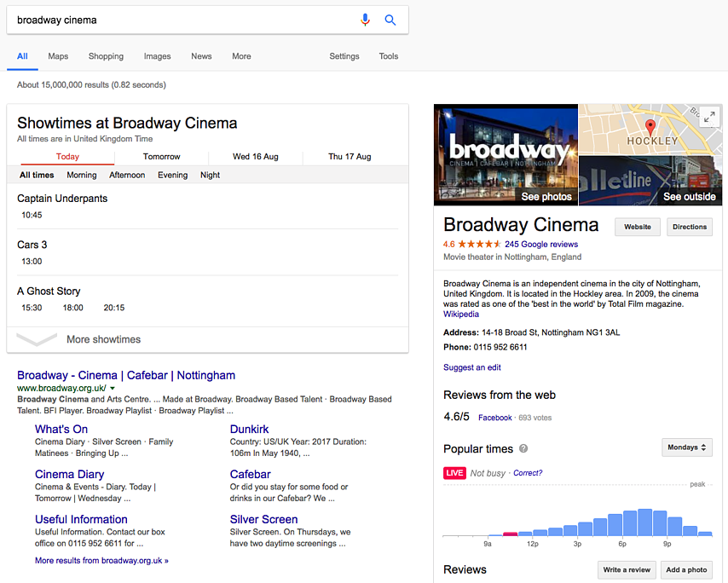
Task: Filter showtimes by Night
Action: (x=210, y=175)
